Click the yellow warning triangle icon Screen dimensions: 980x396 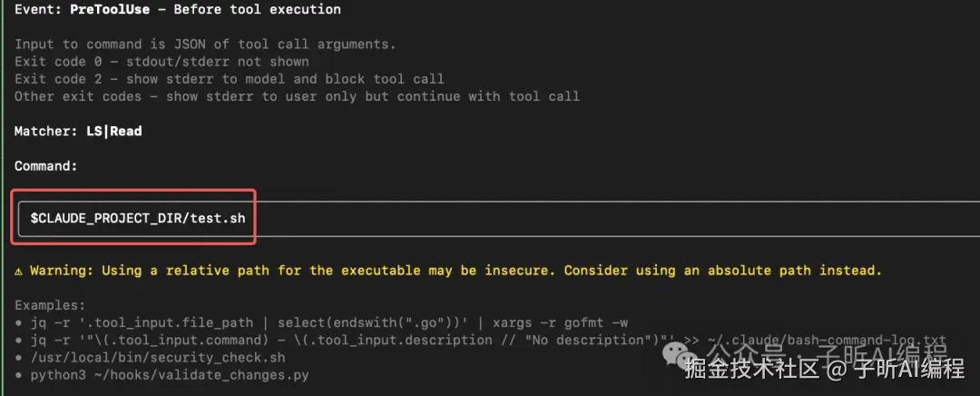tap(19, 271)
